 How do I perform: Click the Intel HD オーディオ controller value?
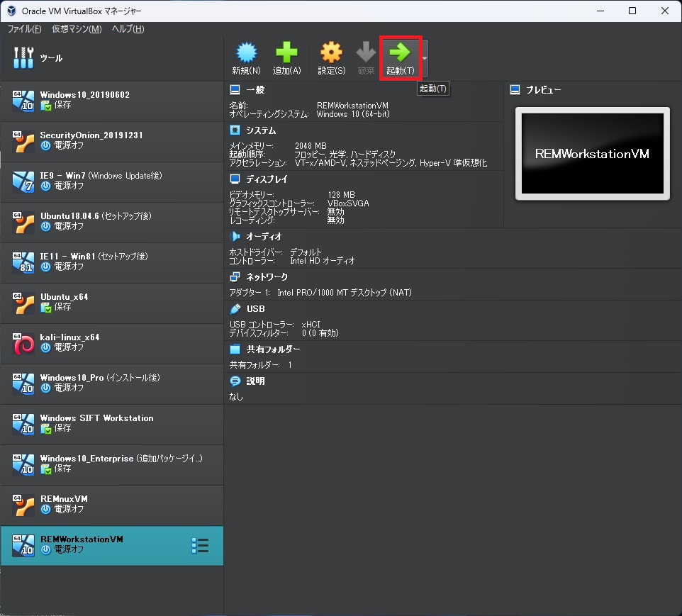click(x=323, y=261)
